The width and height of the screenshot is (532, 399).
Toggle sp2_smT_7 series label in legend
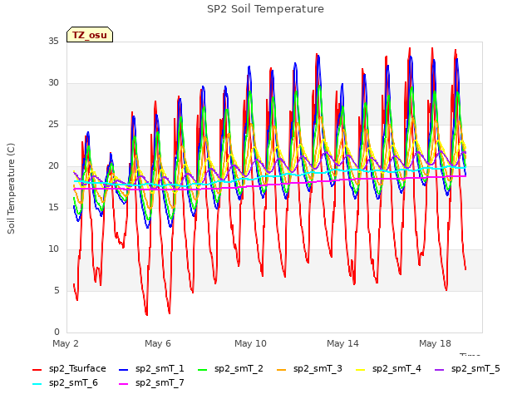[160, 383]
